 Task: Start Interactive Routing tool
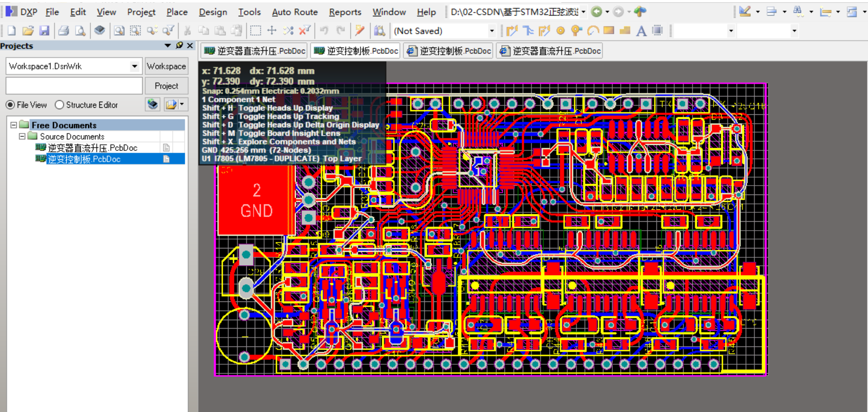512,31
